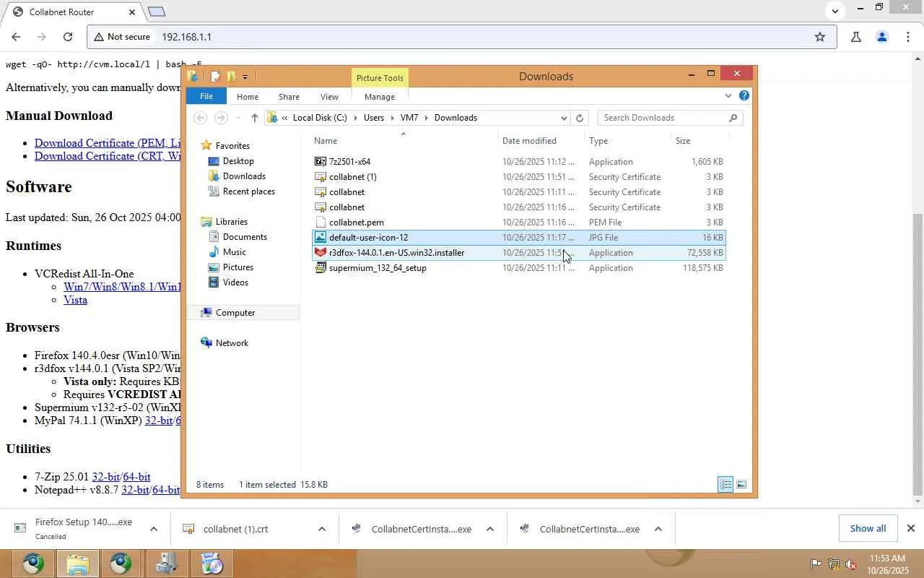Collapse the Explorer ribbon with the chevron

click(728, 95)
